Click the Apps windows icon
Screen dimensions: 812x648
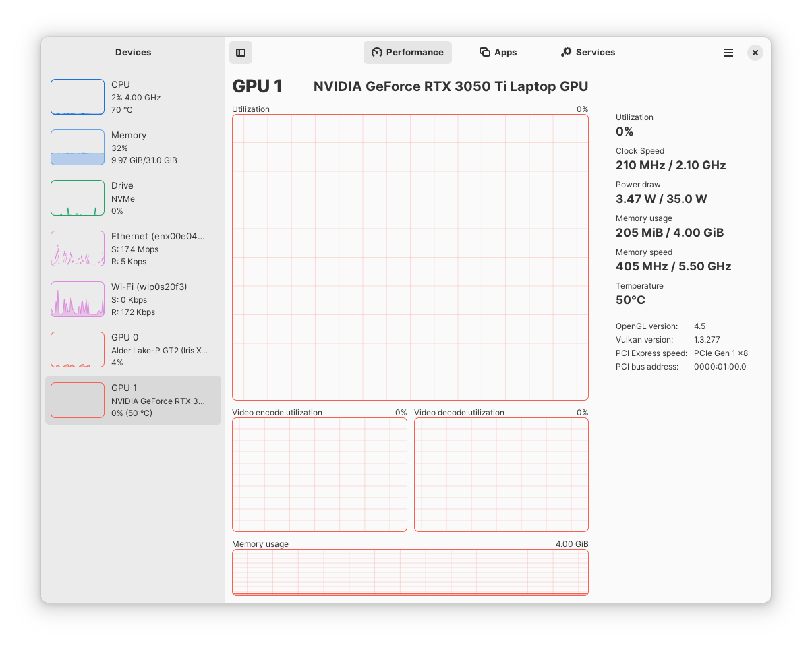click(x=484, y=52)
